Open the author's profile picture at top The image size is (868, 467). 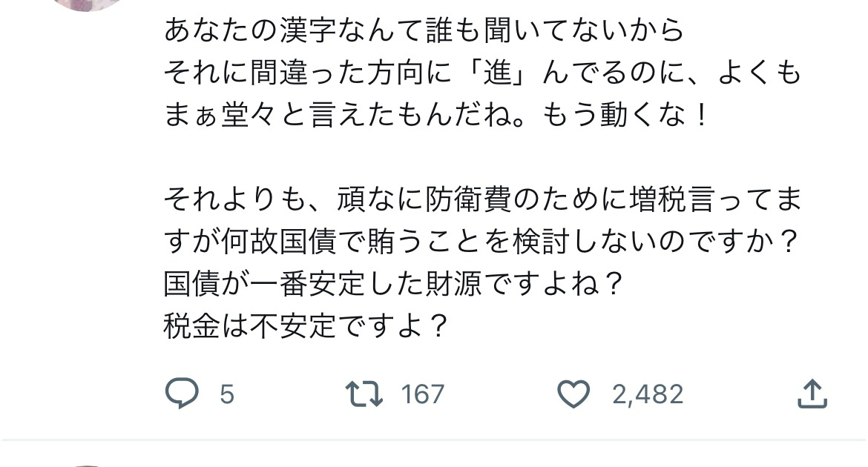pos(89,4)
